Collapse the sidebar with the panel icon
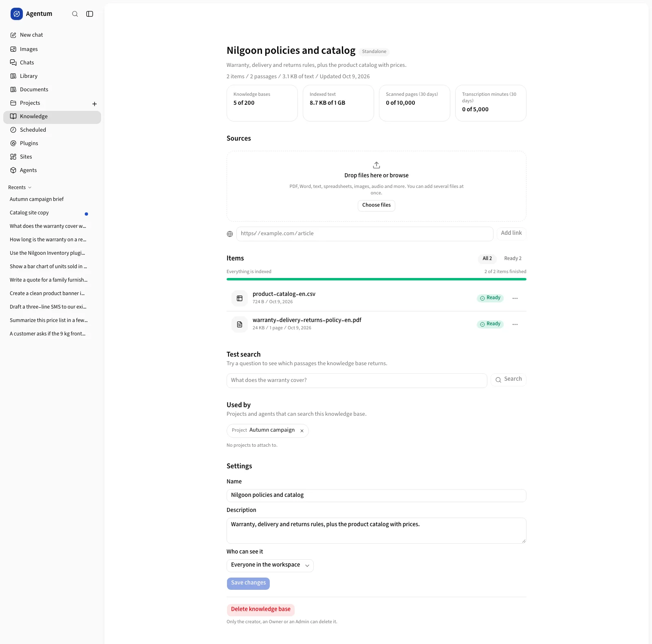652x644 pixels. (x=90, y=14)
